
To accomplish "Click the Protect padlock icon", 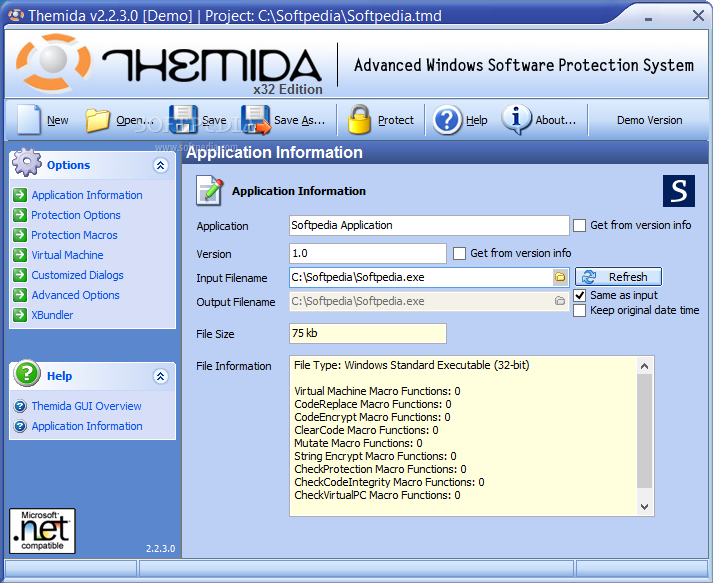I will click(x=359, y=119).
